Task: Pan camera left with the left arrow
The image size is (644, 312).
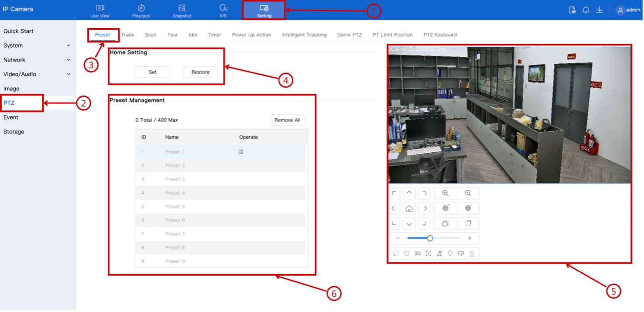Action: [x=394, y=208]
